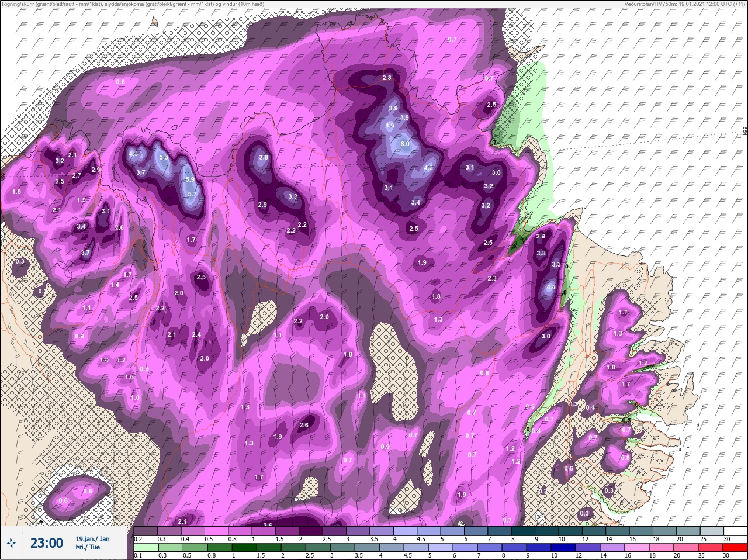The height and width of the screenshot is (560, 748).
Task: Click the 23:00 forecast time label
Action: point(47,543)
